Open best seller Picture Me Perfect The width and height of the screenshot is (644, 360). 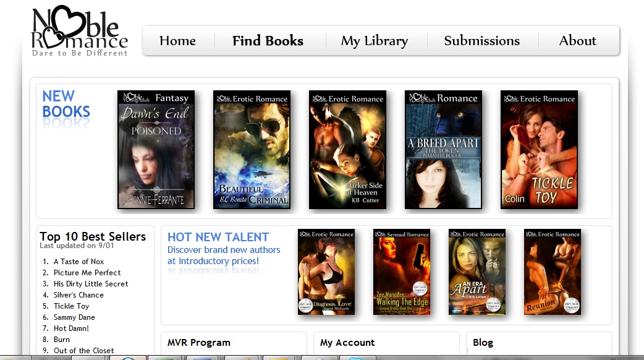pyautogui.click(x=87, y=272)
